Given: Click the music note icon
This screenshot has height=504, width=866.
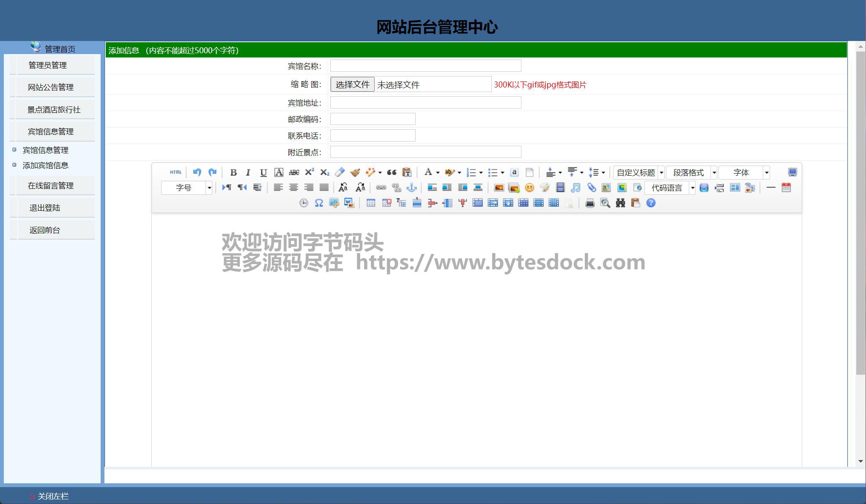Looking at the screenshot, I should click(x=576, y=188).
